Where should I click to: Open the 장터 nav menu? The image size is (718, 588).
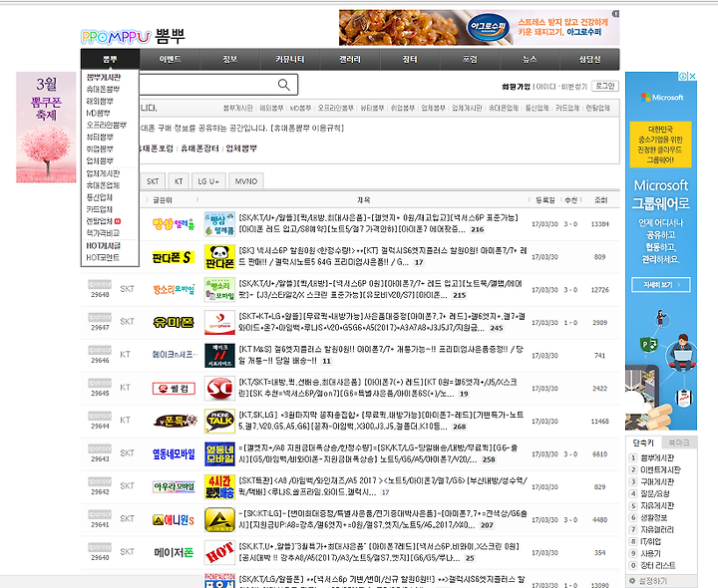(410, 59)
